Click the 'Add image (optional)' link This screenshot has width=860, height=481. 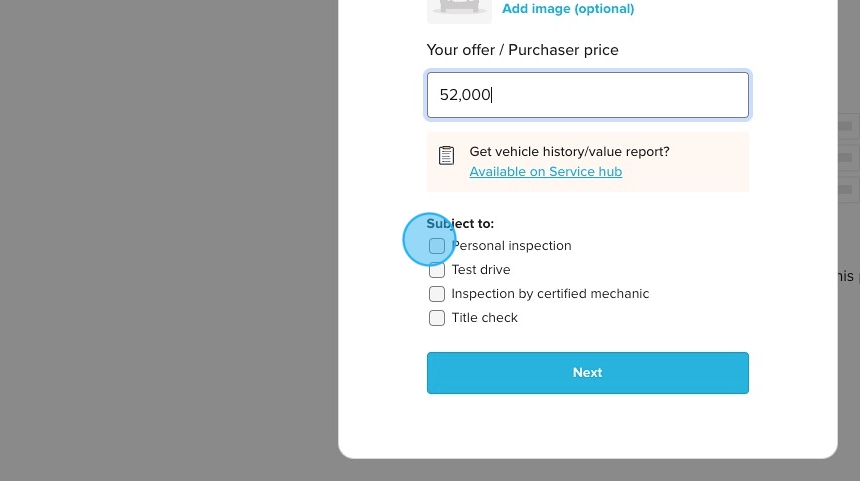coord(567,9)
